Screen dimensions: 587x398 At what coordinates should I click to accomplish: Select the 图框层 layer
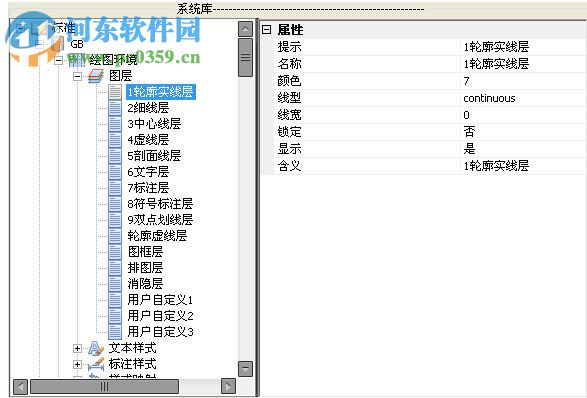pos(145,252)
